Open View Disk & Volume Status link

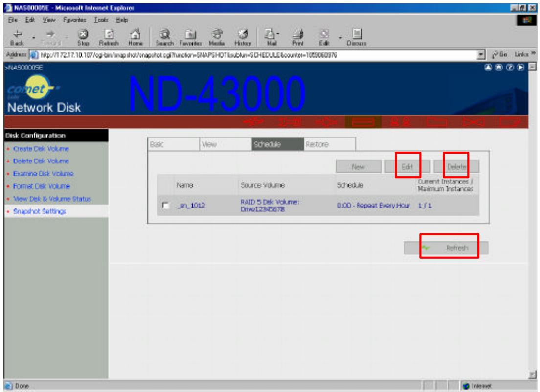coord(52,199)
